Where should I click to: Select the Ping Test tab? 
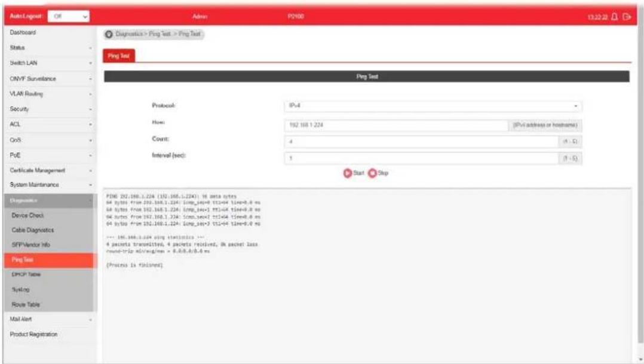tap(119, 56)
